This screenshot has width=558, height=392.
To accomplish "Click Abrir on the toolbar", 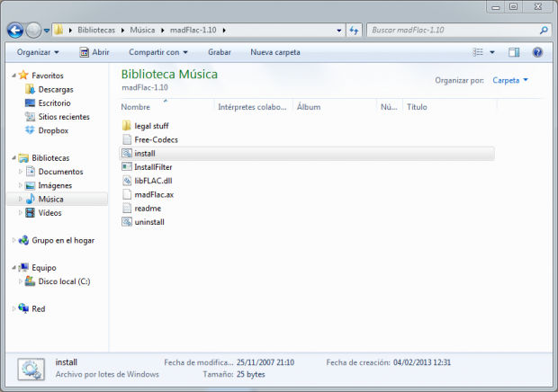I will pos(94,52).
